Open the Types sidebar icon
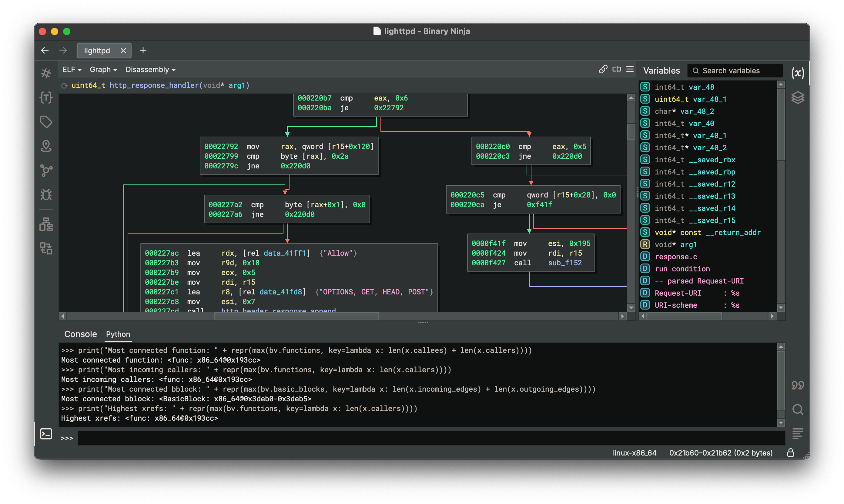The height and width of the screenshot is (504, 844). tap(46, 98)
